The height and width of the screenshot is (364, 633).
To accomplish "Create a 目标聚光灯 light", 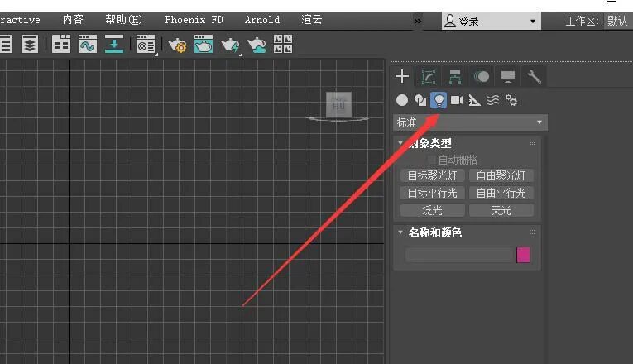I will click(x=433, y=175).
